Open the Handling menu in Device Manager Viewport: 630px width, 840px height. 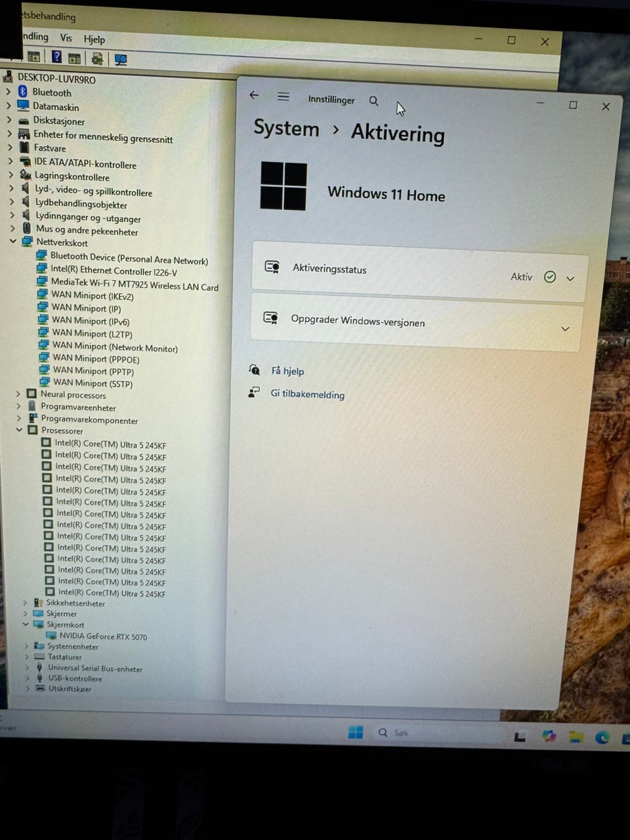[35, 36]
